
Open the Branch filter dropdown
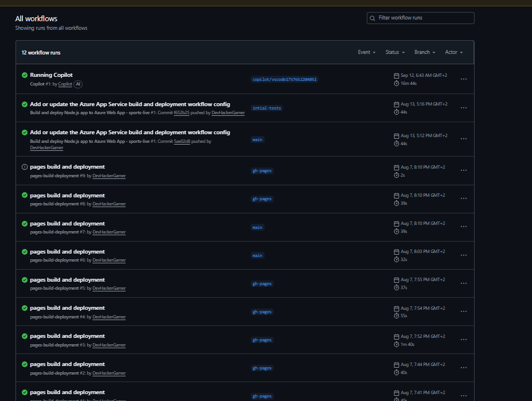(x=424, y=52)
